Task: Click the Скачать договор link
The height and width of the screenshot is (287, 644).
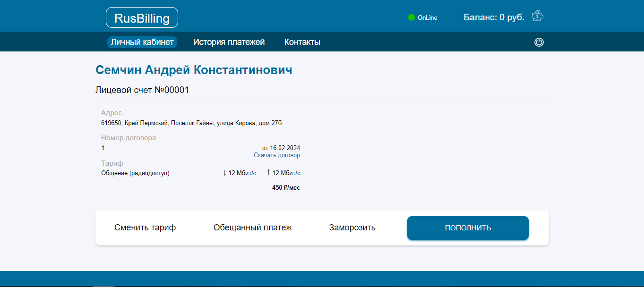Action: coord(277,155)
